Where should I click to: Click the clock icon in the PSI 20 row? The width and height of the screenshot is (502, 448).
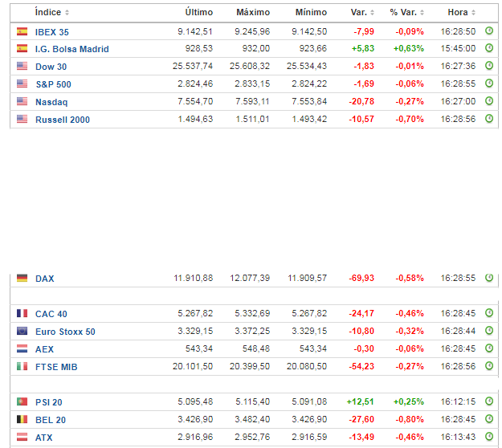[488, 401]
